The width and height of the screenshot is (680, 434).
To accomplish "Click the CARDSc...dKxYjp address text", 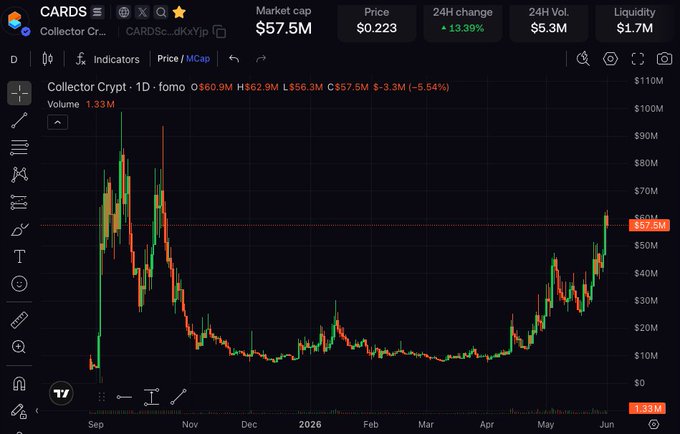I will coord(167,32).
